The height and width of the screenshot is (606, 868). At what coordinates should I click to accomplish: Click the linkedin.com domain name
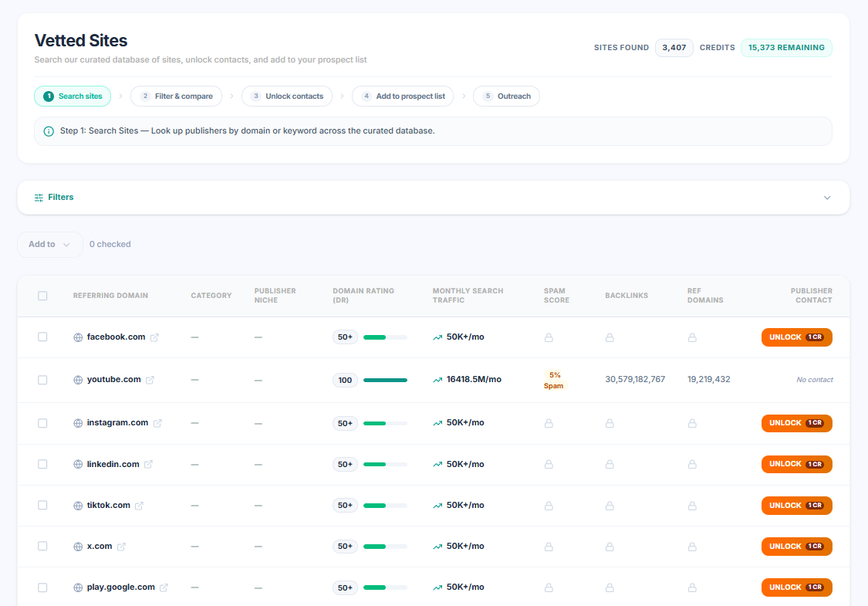[x=113, y=464]
